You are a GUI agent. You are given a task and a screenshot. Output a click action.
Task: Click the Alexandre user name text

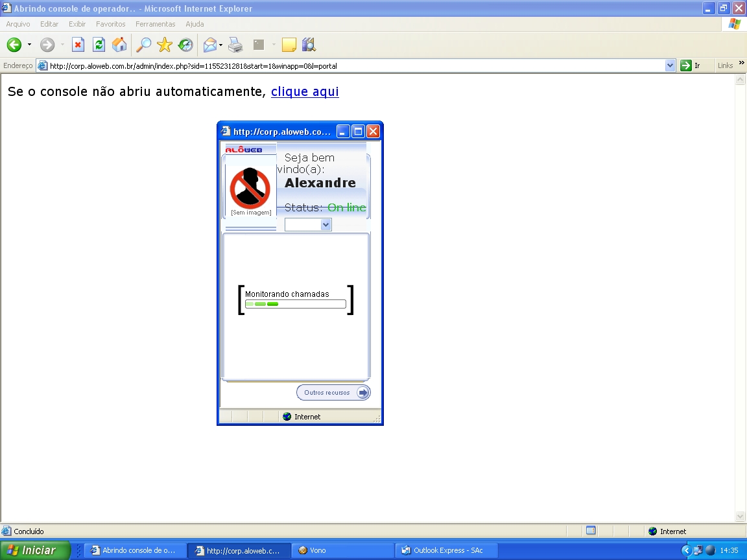coord(320,183)
